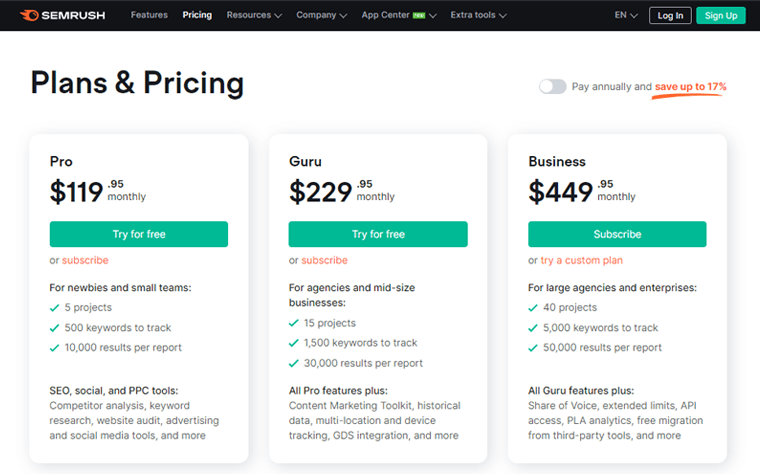760x474 pixels.
Task: Start free trial for Pro plan
Action: tap(139, 234)
